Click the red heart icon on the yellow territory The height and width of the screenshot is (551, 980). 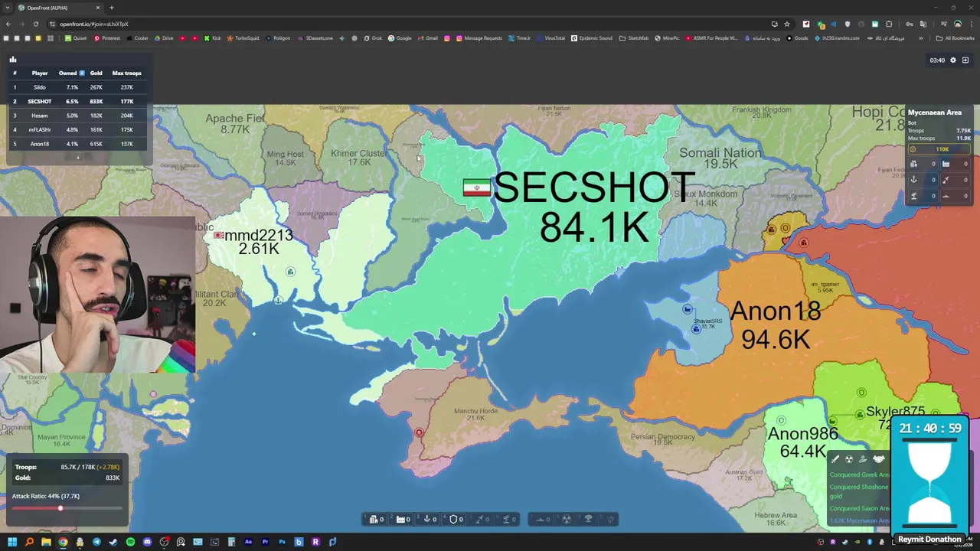pyautogui.click(x=786, y=240)
